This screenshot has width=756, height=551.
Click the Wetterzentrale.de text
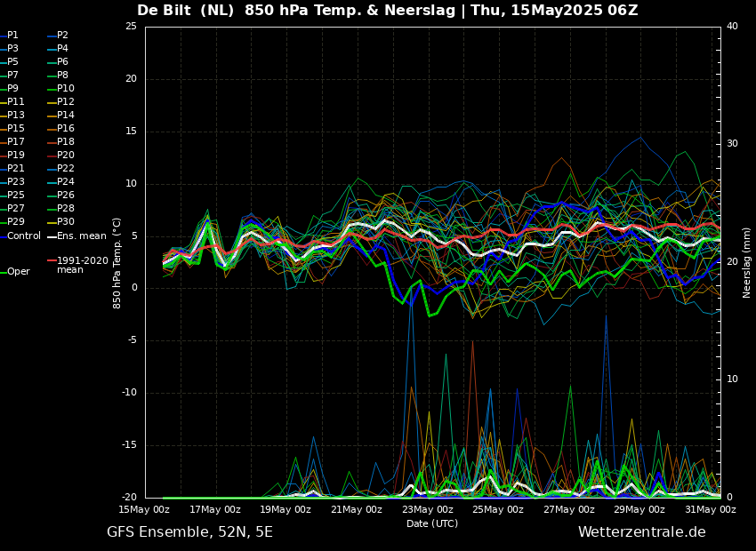tap(641, 532)
